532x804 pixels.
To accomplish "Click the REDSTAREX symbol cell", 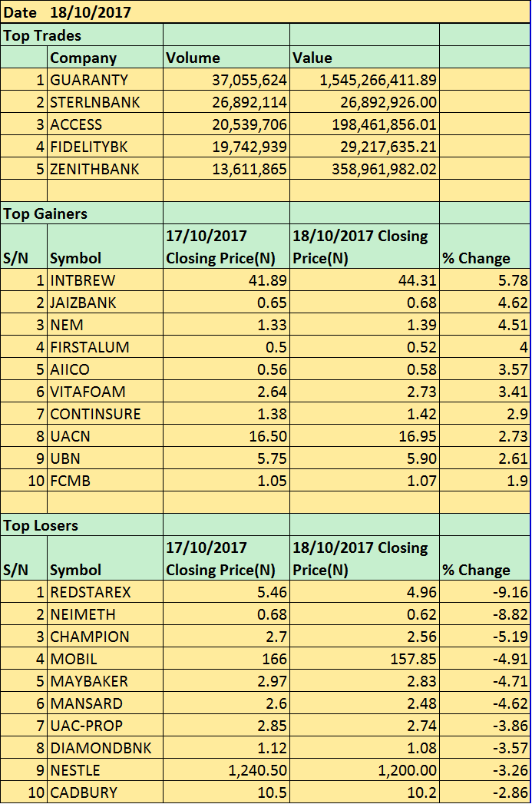I will click(x=91, y=592).
